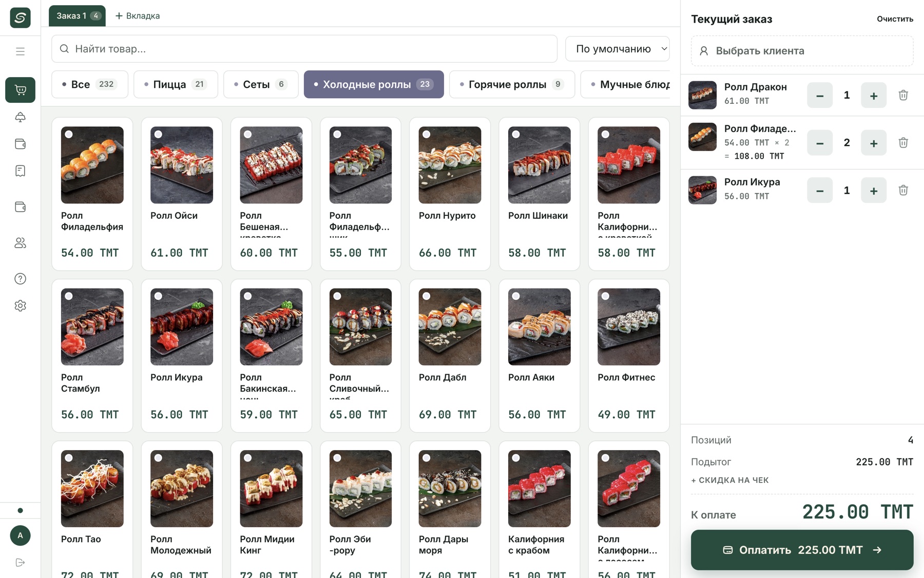Toggle the selection circle on Ролл Ойси card
The image size is (924, 578).
(x=158, y=134)
